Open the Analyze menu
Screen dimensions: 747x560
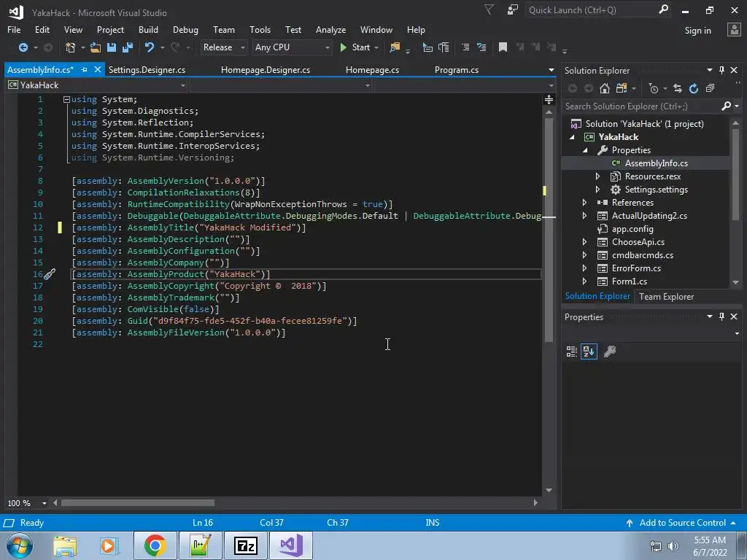[x=330, y=29]
